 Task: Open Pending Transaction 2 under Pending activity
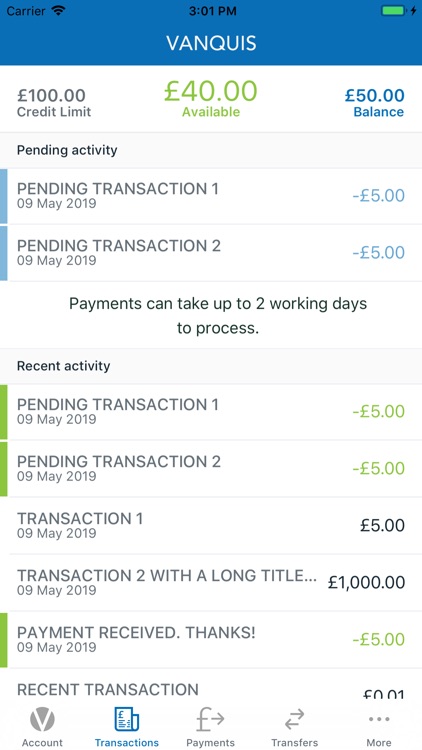click(x=211, y=253)
